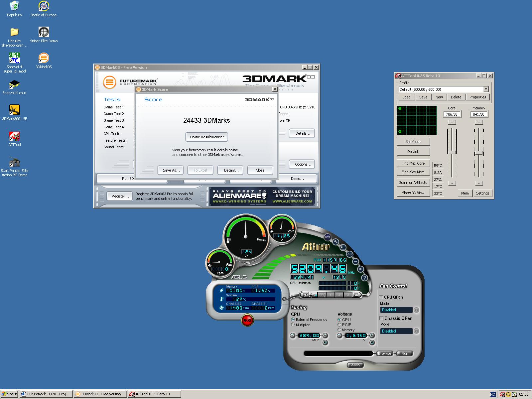Open the Windows Start button
The image size is (532, 399).
(x=9, y=394)
